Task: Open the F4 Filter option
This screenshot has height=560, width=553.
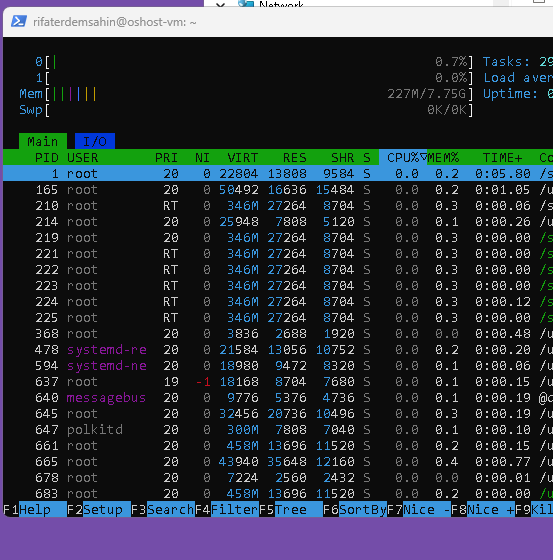Action: coord(227,509)
